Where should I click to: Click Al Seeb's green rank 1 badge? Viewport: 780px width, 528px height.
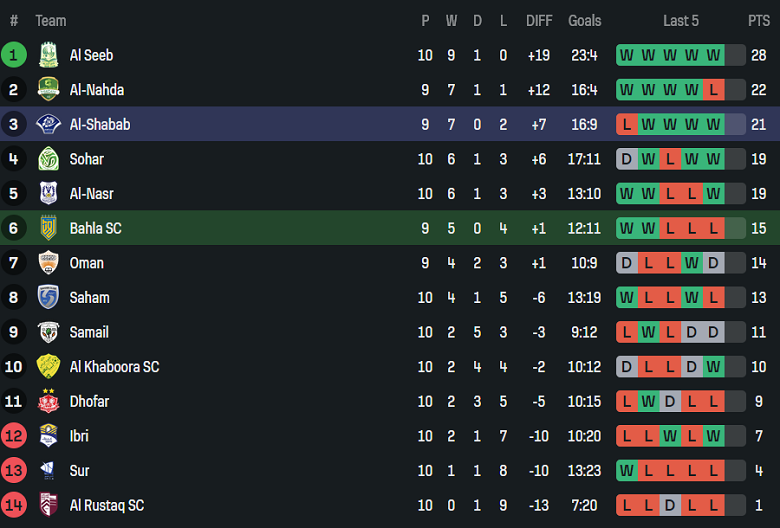click(14, 55)
